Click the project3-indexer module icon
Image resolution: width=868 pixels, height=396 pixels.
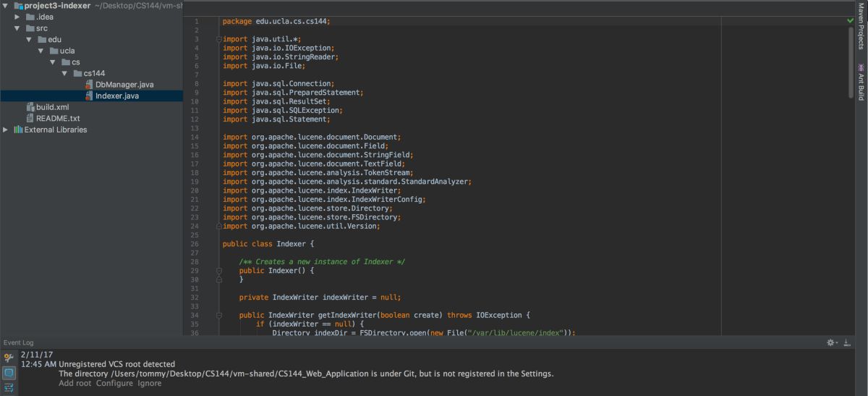click(x=17, y=6)
